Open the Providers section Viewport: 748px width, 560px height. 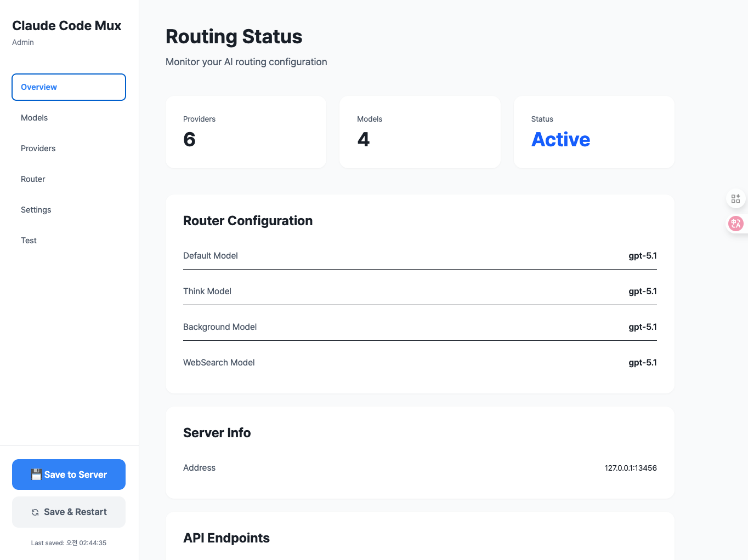click(38, 148)
